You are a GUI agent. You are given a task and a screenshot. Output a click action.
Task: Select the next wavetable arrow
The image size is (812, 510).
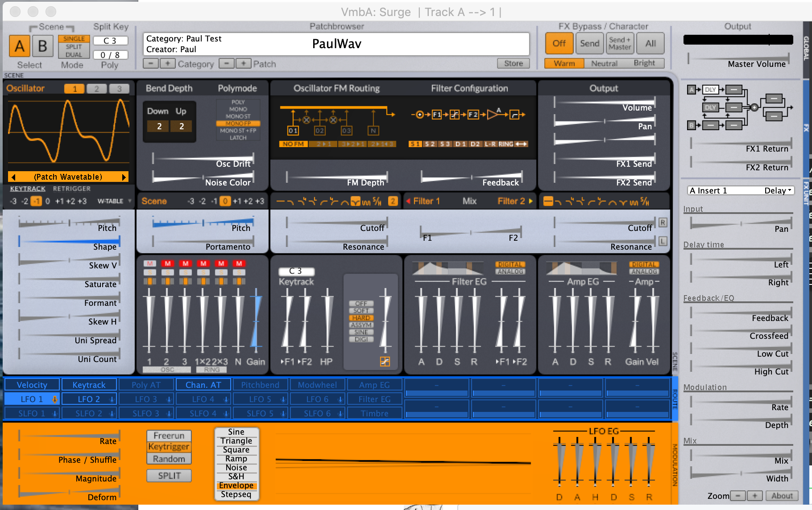pos(124,177)
